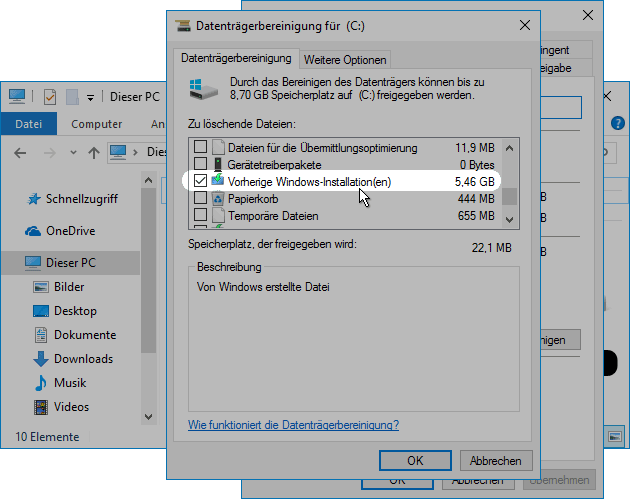Uncheck Vorherige Windows-Installation(en) checkbox
The height and width of the screenshot is (499, 630).
(x=200, y=181)
